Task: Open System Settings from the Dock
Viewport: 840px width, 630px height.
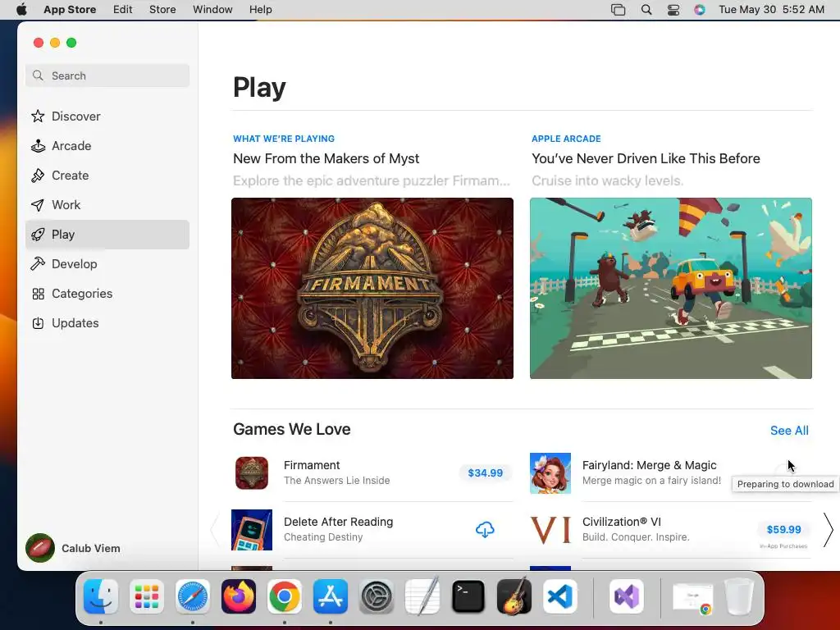Action: point(376,596)
